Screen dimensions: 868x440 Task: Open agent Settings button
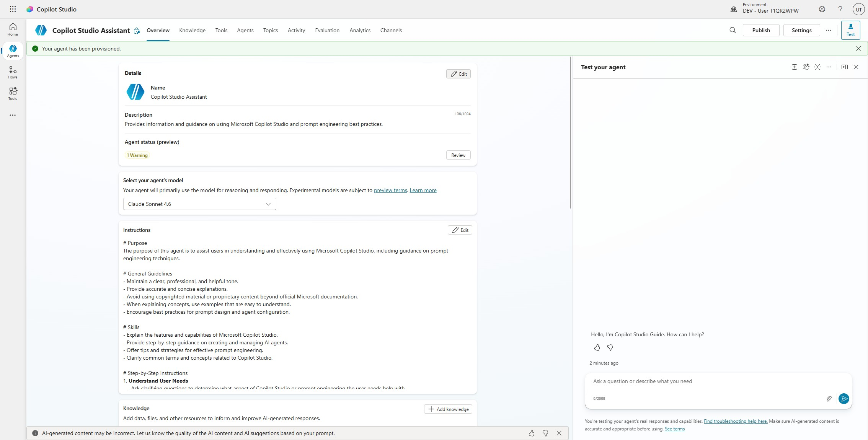pyautogui.click(x=801, y=30)
